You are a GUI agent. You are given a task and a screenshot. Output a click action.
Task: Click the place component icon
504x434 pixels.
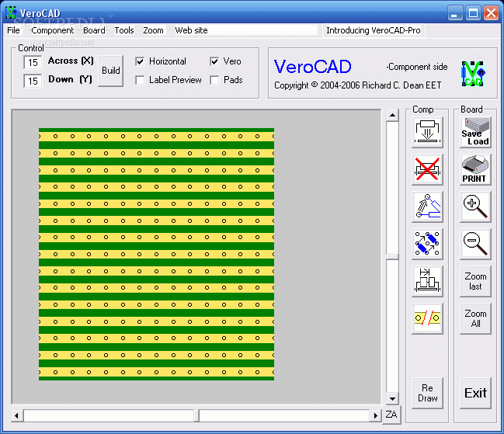[427, 132]
